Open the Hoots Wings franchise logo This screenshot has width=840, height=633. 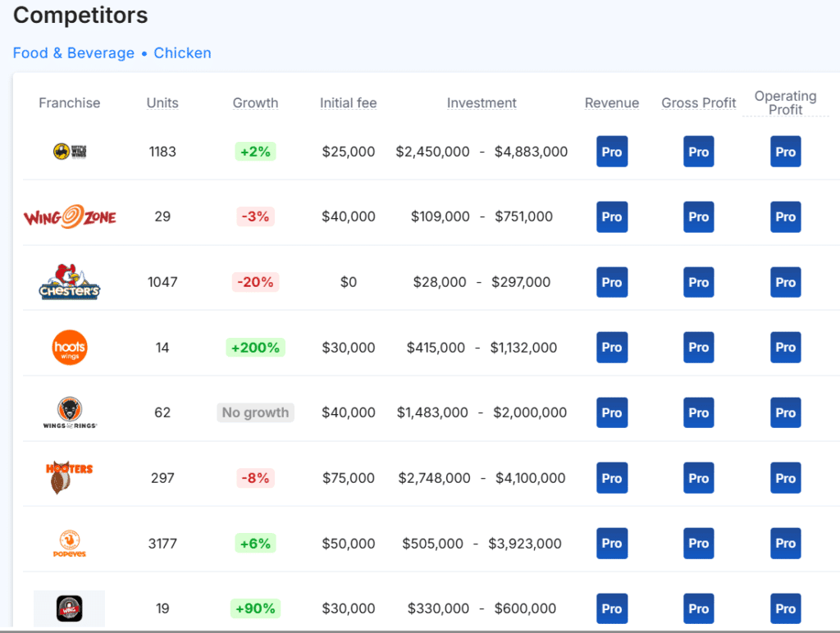tap(70, 348)
